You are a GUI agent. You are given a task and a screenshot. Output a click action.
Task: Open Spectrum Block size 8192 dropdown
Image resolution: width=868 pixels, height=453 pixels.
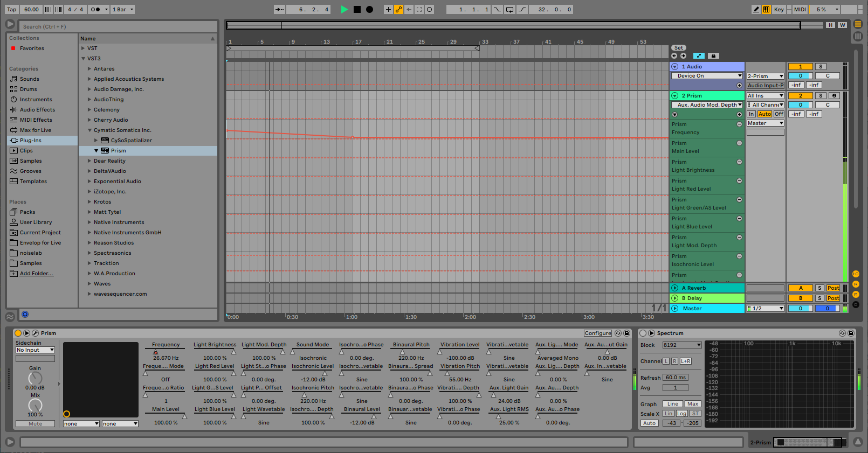pos(682,345)
